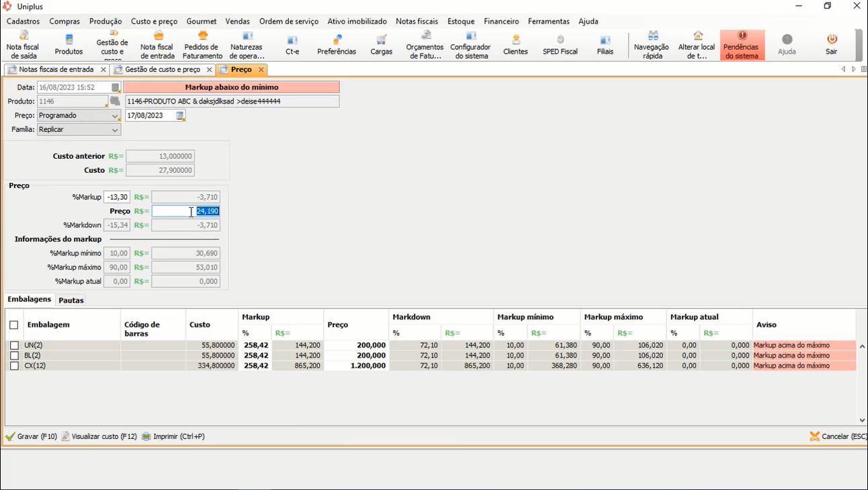
Task: Open the Ct-e toolbar icon
Action: point(292,45)
